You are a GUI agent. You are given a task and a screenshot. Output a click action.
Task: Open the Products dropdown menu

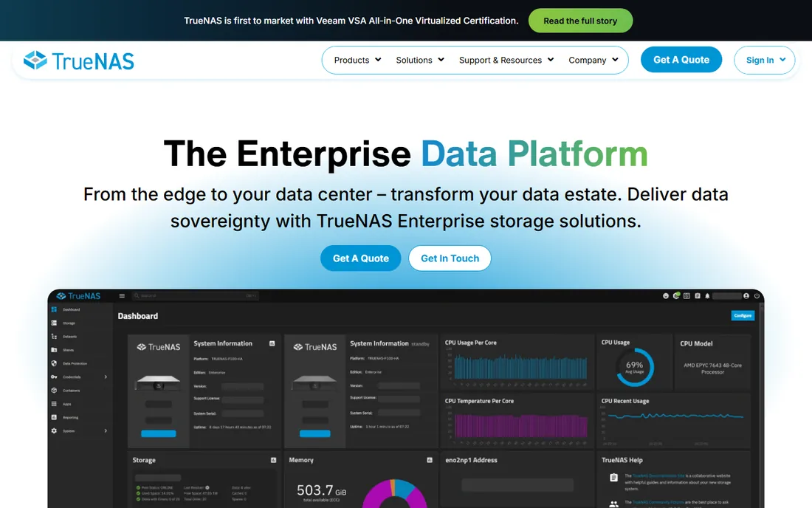[x=357, y=60]
